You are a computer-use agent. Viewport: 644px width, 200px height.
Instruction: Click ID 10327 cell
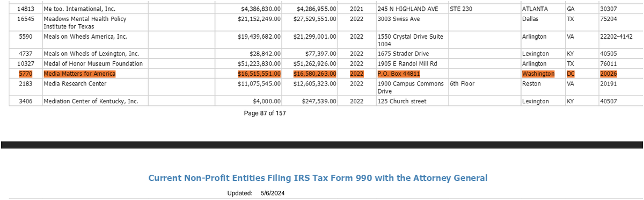(x=26, y=63)
